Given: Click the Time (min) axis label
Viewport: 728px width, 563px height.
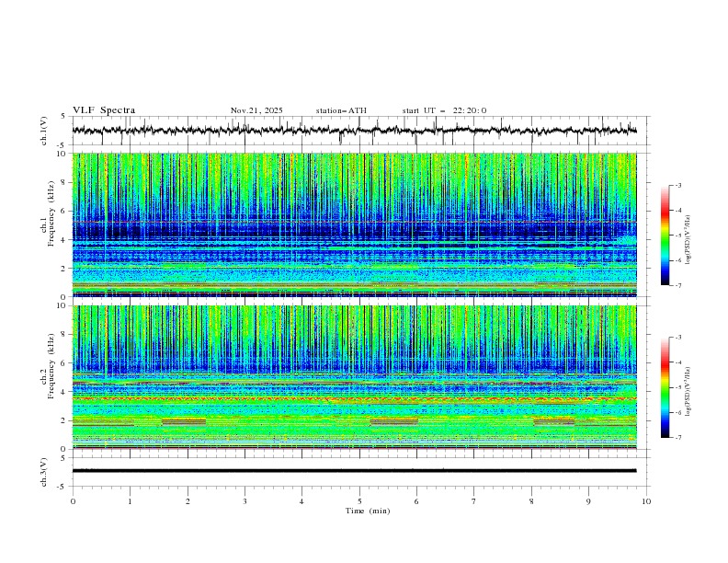Looking at the screenshot, I should [x=368, y=511].
